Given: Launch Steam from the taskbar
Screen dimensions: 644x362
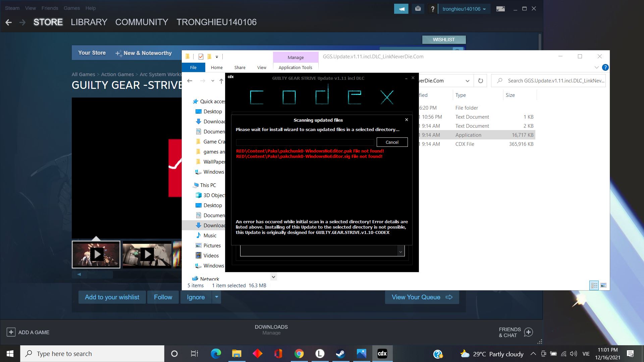Looking at the screenshot, I should click(341, 353).
